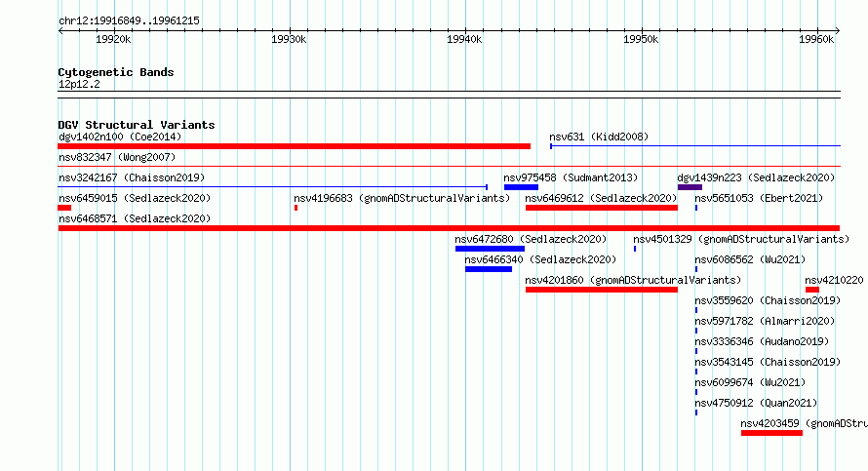868x471 pixels.
Task: Select the blue nsv975458 variant bar
Action: [521, 187]
